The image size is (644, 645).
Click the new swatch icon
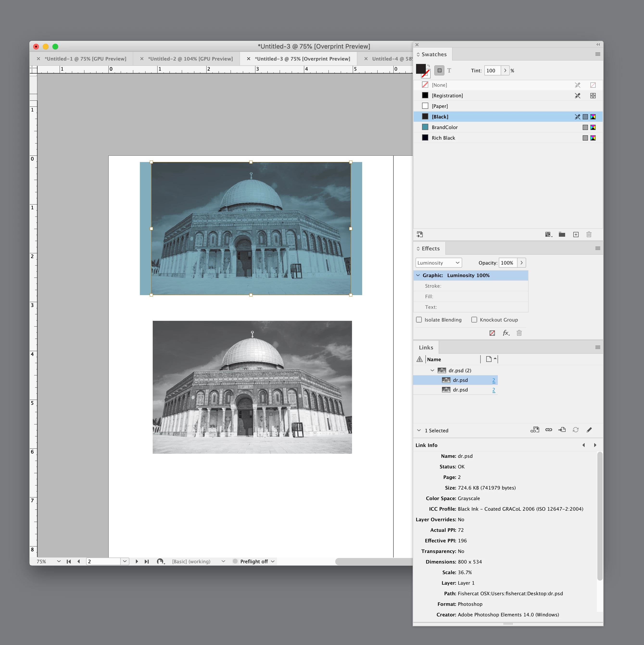[576, 234]
